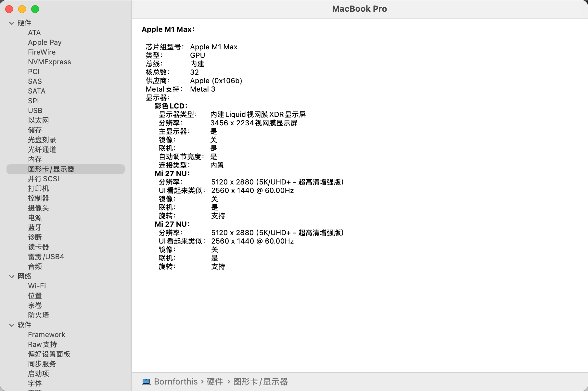Screen dimensions: 588x391
Task: Collapse the 硬件 section chevron
Action: [12, 23]
